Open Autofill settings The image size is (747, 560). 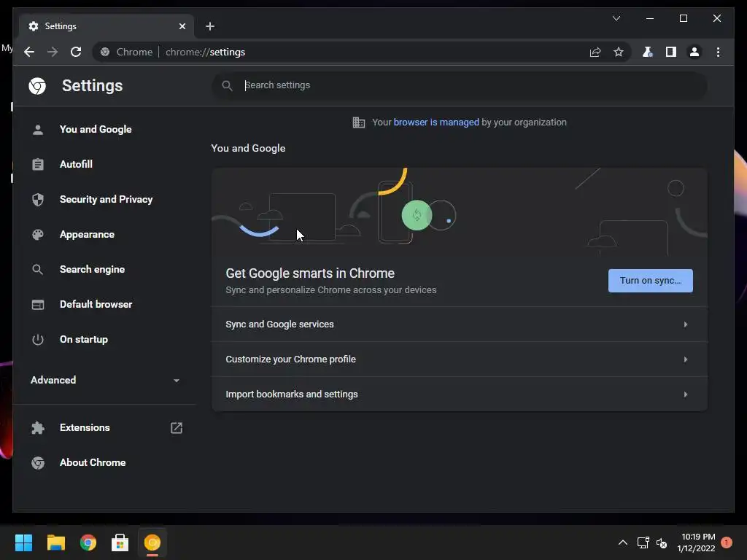click(76, 164)
